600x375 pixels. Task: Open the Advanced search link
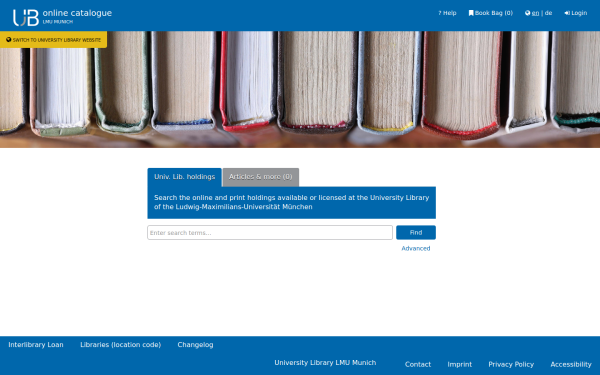416,248
